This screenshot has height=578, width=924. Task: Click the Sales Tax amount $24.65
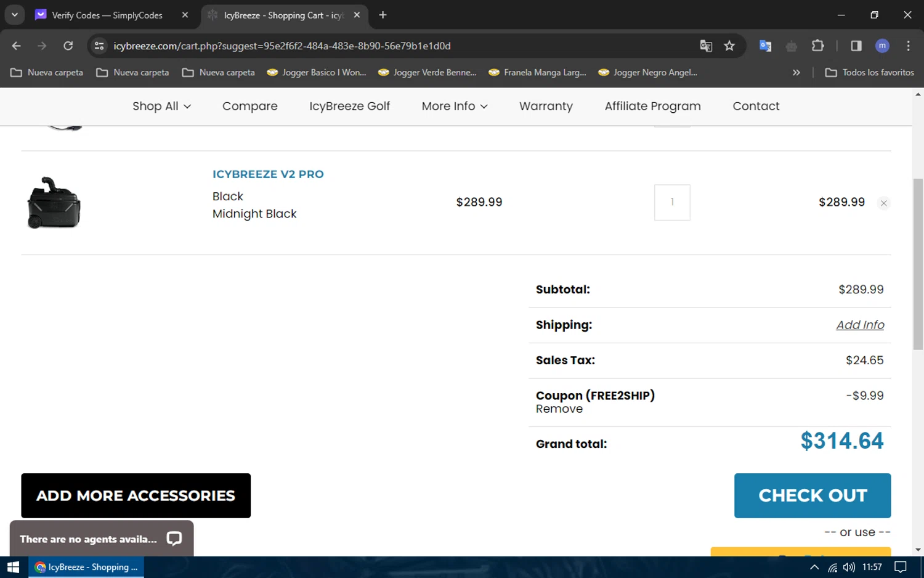pos(865,360)
